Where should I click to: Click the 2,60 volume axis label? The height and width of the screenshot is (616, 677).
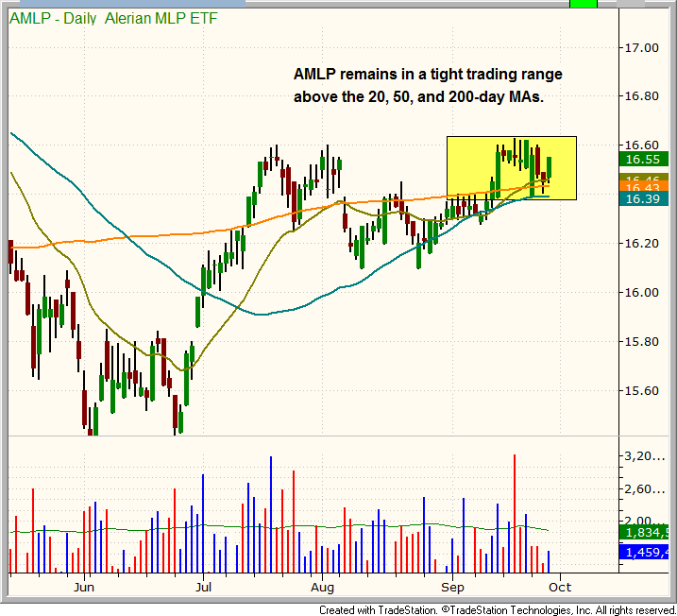coord(645,489)
